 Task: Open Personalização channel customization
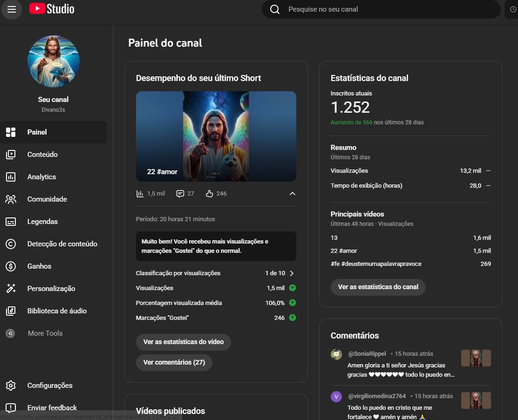click(x=51, y=289)
